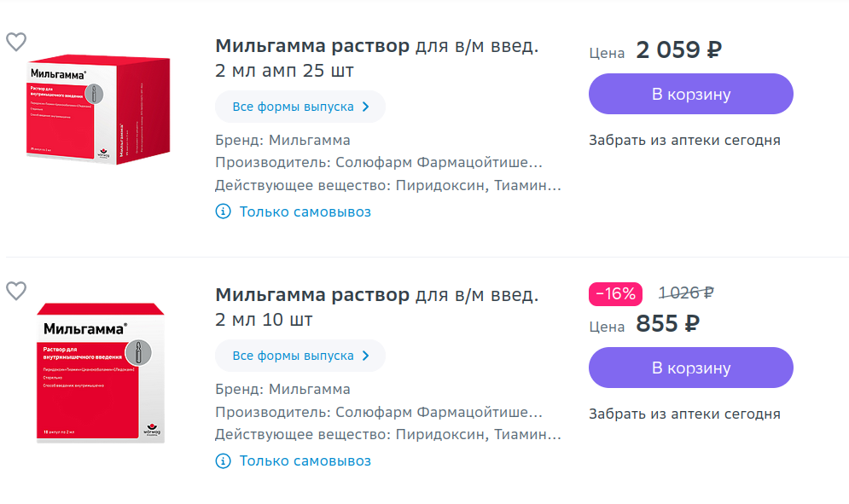Open the Milgamma 25 ampoules box image
849x504 pixels.
coord(98,109)
